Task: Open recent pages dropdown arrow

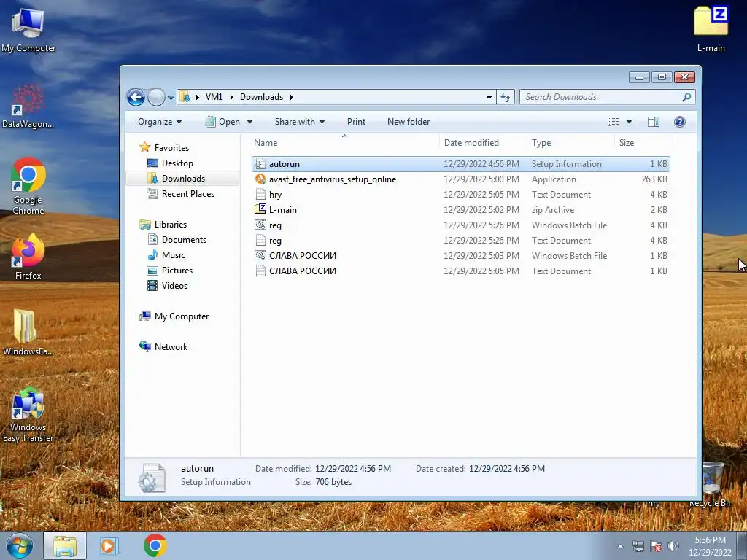Action: pyautogui.click(x=171, y=98)
